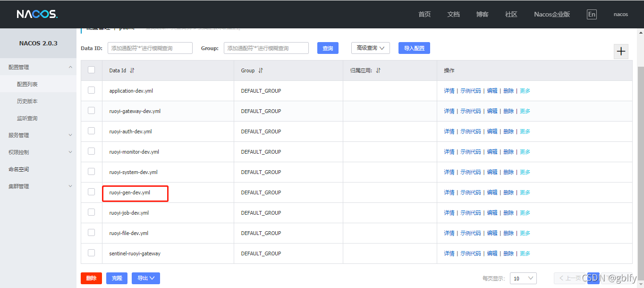This screenshot has height=288, width=644.
Task: Click the 导入配置 button
Action: pos(414,48)
